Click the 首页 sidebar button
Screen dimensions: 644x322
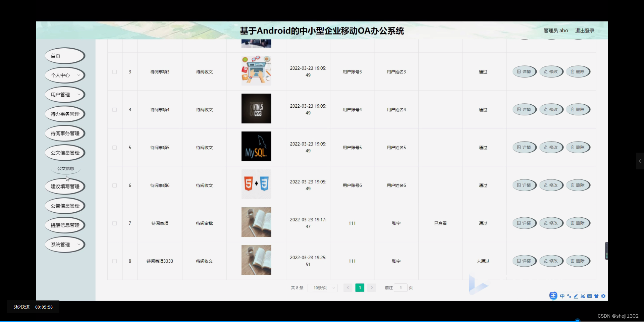coord(64,56)
